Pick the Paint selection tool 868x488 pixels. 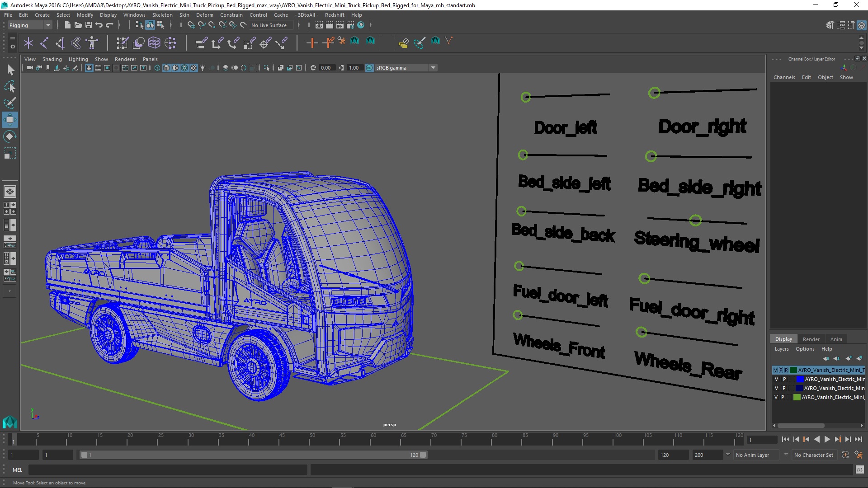tap(9, 103)
